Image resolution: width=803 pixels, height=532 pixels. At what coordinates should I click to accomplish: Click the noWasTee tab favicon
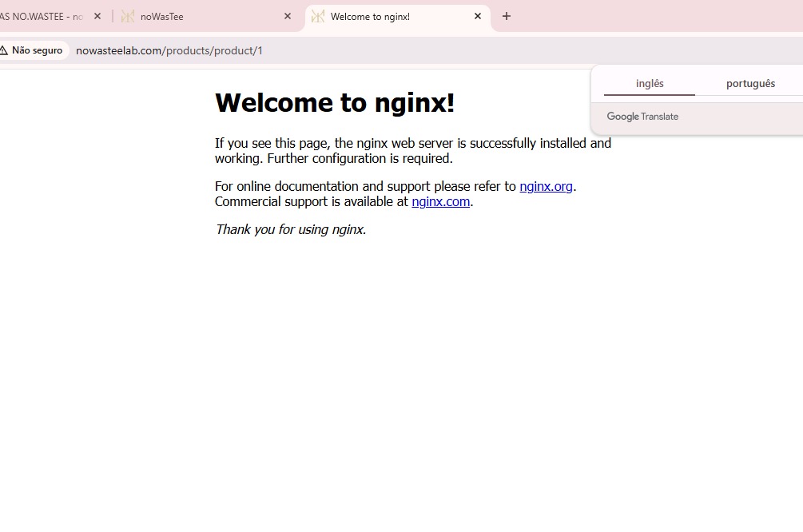[128, 16]
